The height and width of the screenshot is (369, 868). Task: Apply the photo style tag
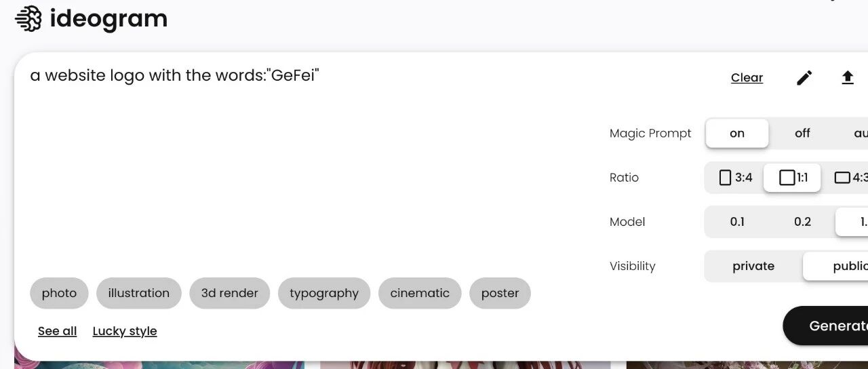point(59,293)
